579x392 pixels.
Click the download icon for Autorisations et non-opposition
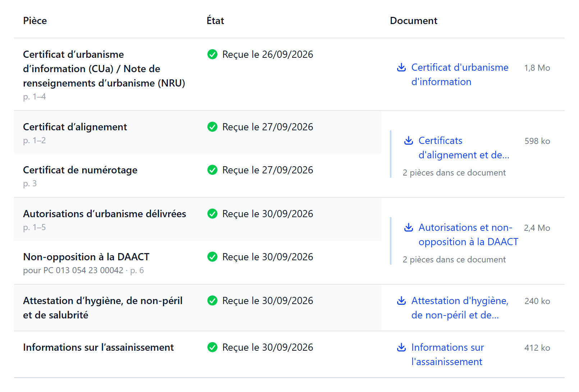click(408, 228)
